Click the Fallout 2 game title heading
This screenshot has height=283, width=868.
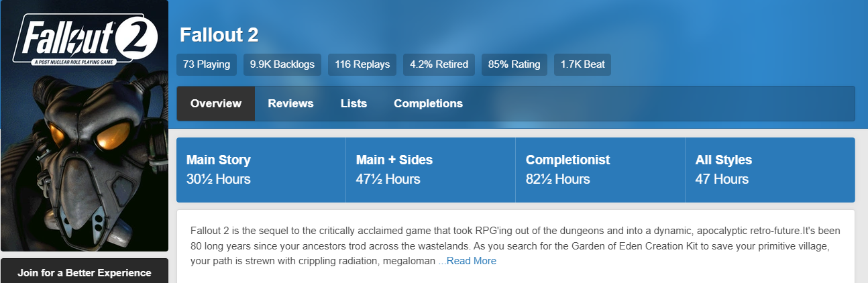click(219, 35)
